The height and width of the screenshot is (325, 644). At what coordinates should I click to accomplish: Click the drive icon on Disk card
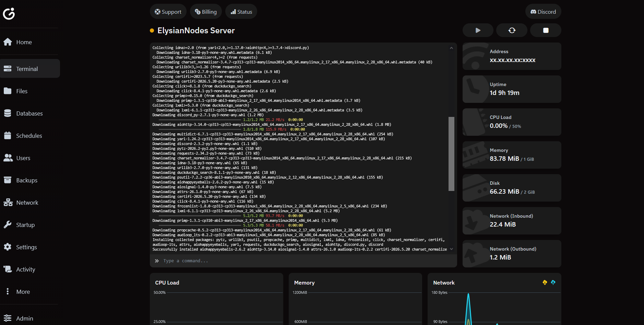click(x=475, y=188)
